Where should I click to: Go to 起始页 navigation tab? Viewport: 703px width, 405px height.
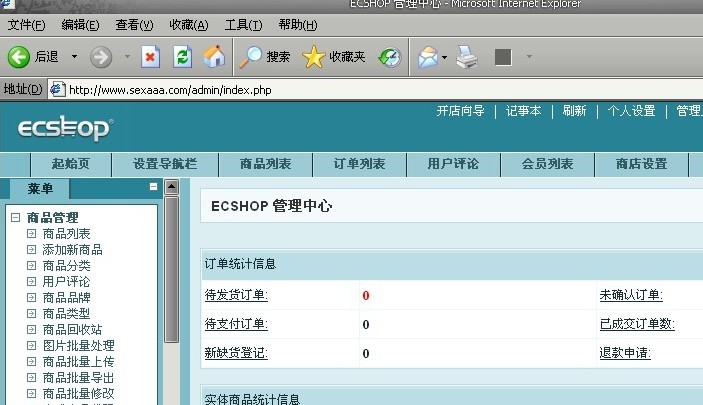(70, 164)
